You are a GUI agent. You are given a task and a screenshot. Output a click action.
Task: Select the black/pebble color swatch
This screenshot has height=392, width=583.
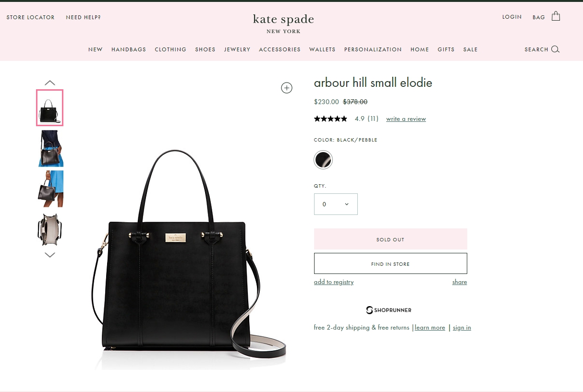click(x=323, y=160)
